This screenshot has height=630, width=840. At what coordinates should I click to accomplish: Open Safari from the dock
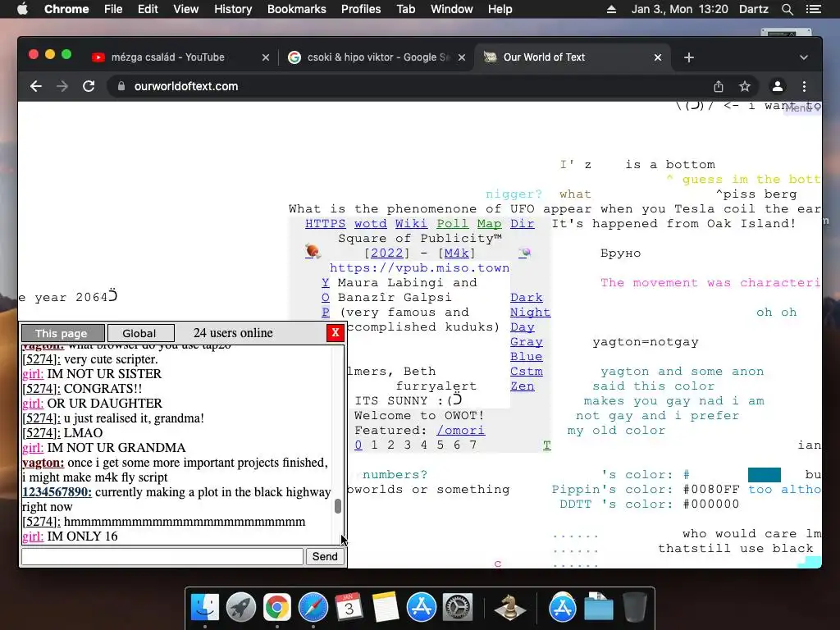[x=313, y=608]
